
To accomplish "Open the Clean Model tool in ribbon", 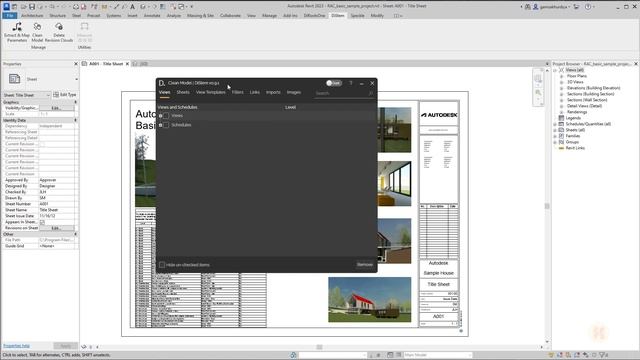I will 37,32.
